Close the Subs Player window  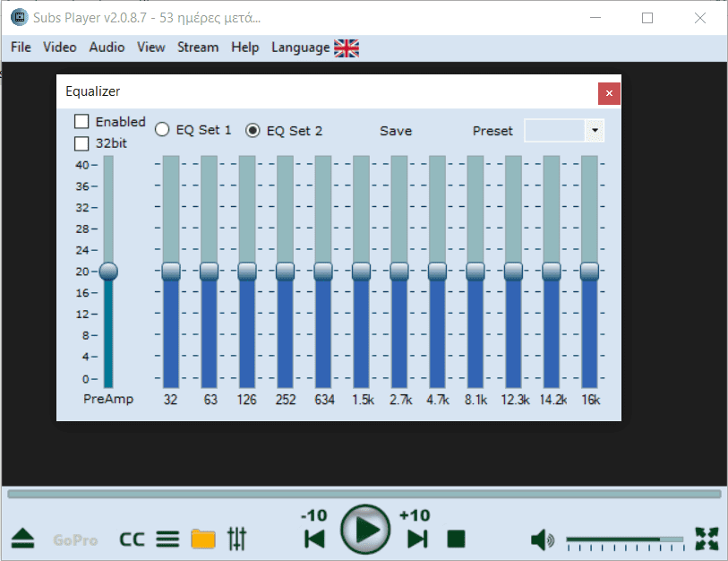click(700, 18)
